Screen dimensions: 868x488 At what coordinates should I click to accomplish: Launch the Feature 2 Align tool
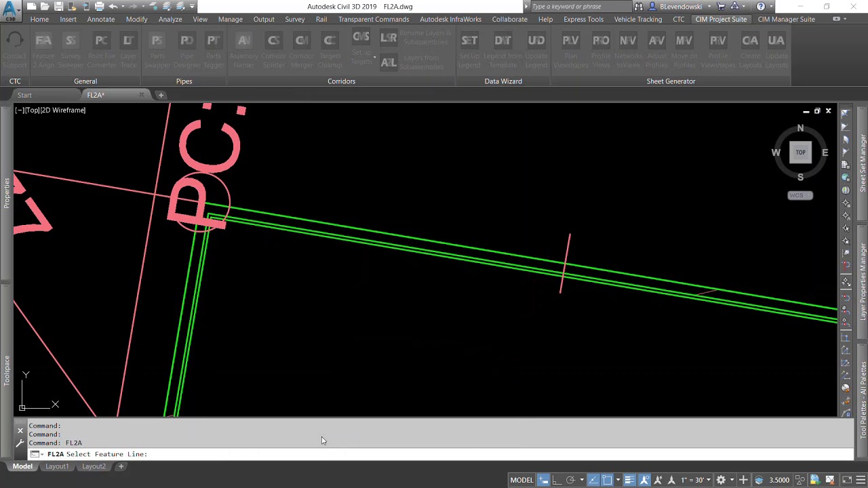(x=43, y=51)
